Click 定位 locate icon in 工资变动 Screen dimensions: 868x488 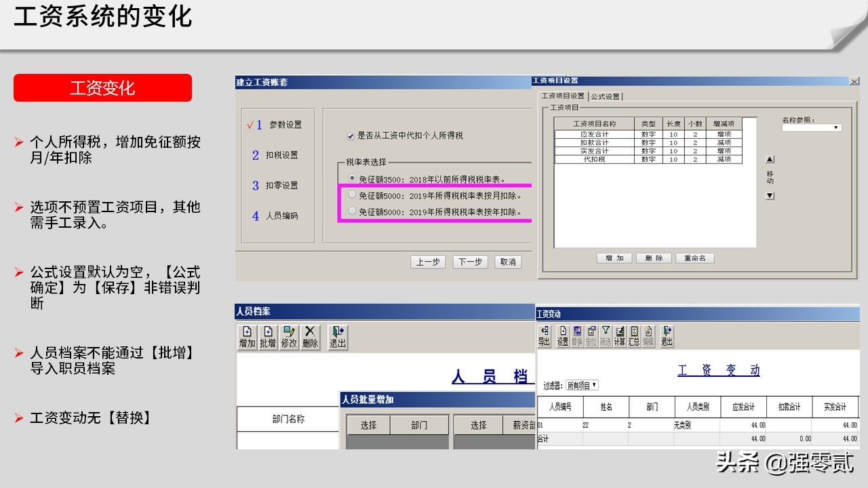pos(591,336)
